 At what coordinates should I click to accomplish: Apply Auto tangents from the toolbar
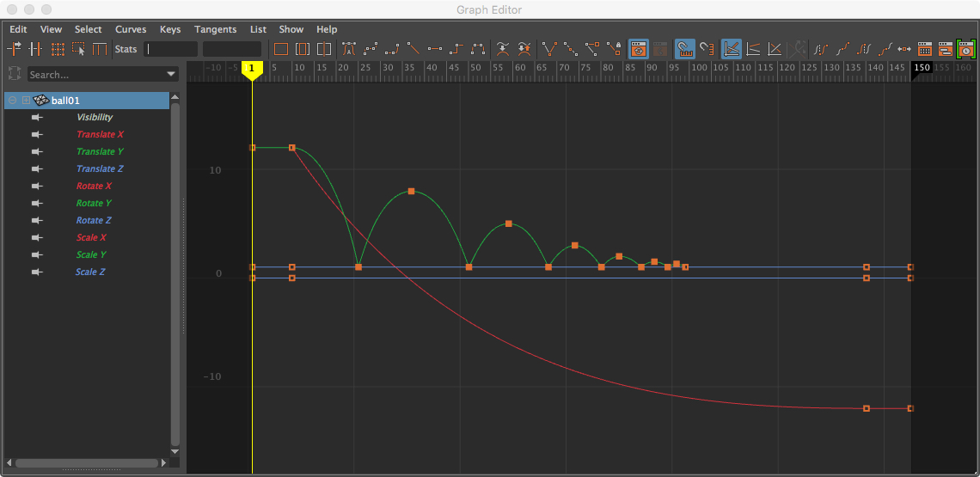(x=349, y=49)
